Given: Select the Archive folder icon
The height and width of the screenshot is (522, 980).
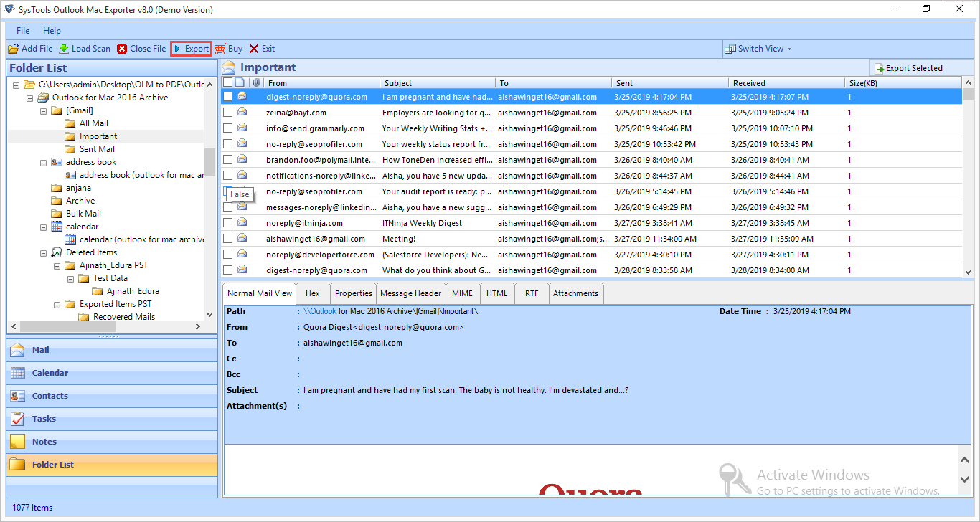Looking at the screenshot, I should coord(57,201).
